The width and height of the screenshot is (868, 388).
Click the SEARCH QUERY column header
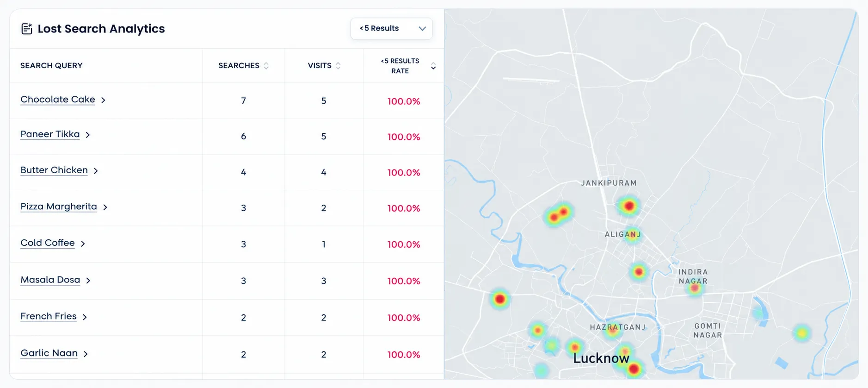coord(51,66)
